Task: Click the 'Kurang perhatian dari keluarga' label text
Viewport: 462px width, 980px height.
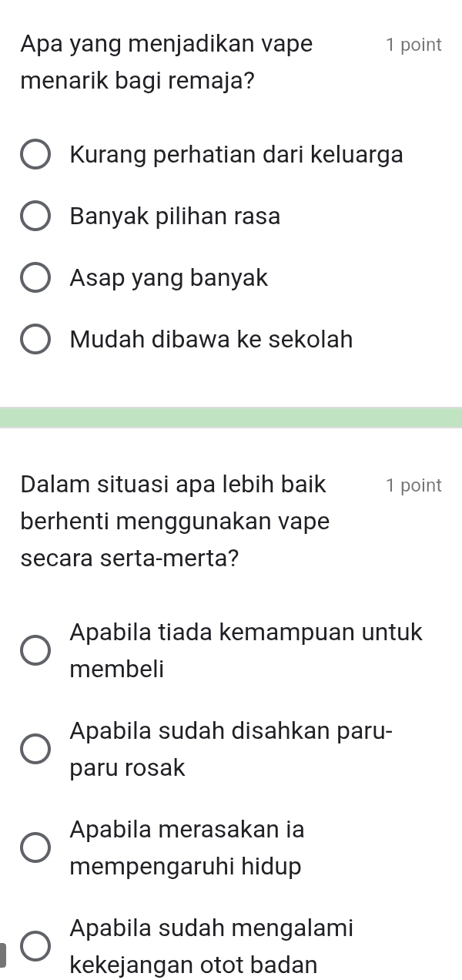Action: [236, 155]
